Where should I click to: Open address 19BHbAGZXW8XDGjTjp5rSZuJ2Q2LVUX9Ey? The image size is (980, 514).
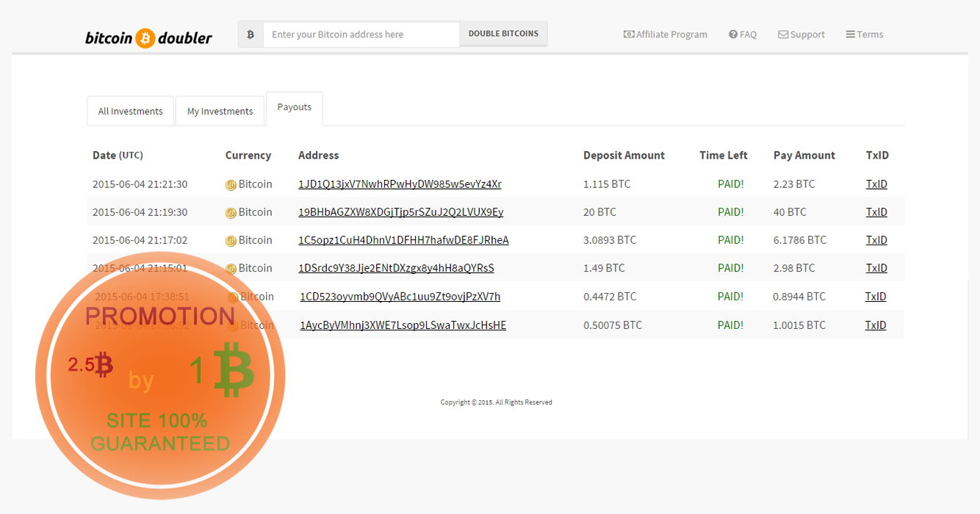coord(400,212)
